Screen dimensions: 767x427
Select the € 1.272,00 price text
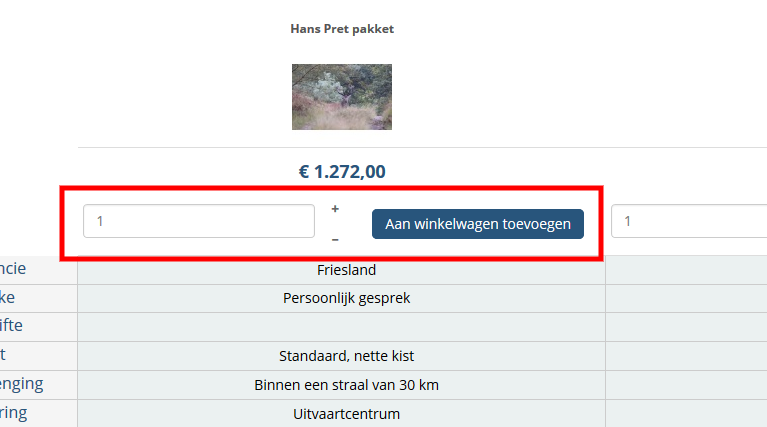342,171
